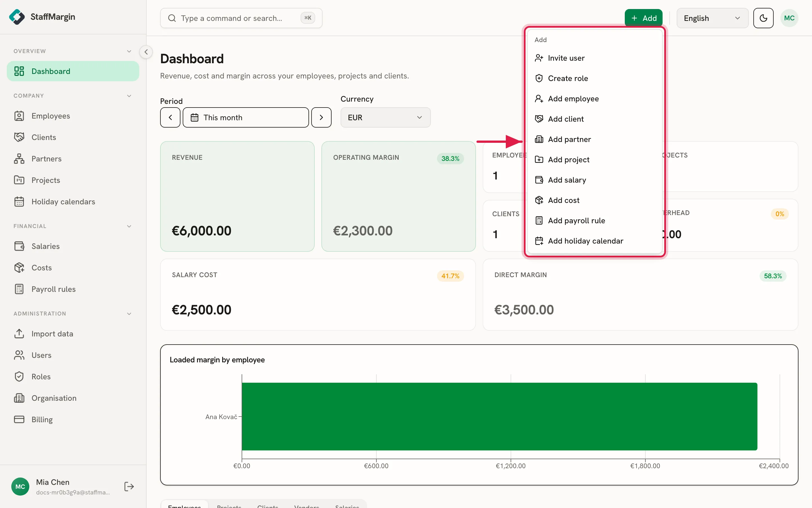Click the ⌘K shortcut badge
812x508 pixels.
click(x=307, y=18)
